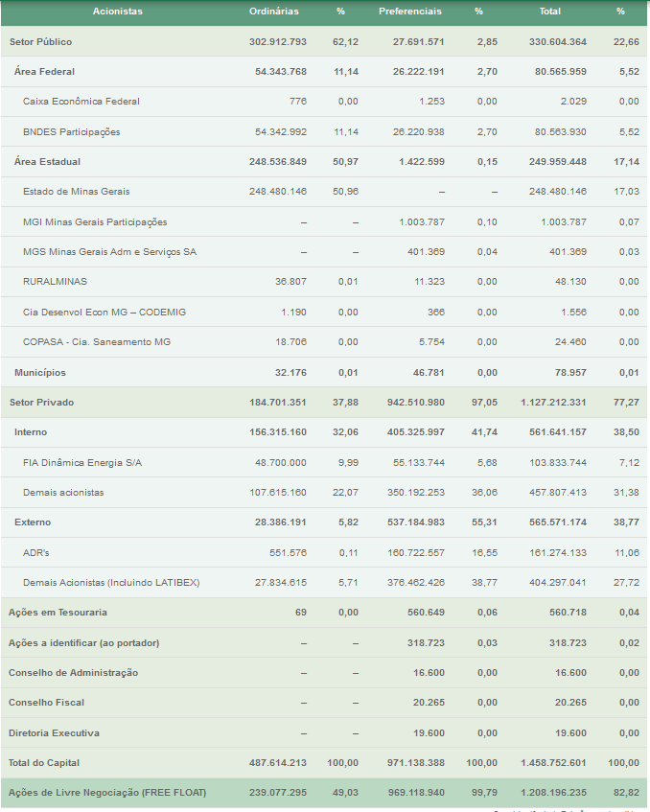Click the value 36.807 in RURALMINAS row
Viewport: 650px width, 812px height.
point(290,282)
